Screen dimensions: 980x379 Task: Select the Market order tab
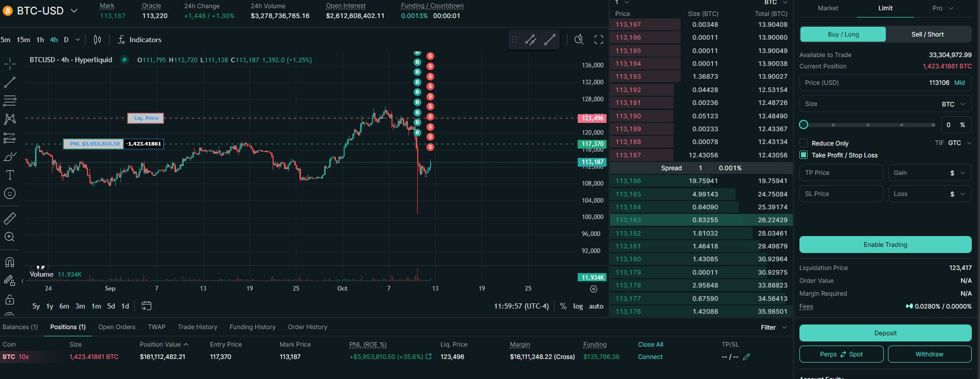828,8
